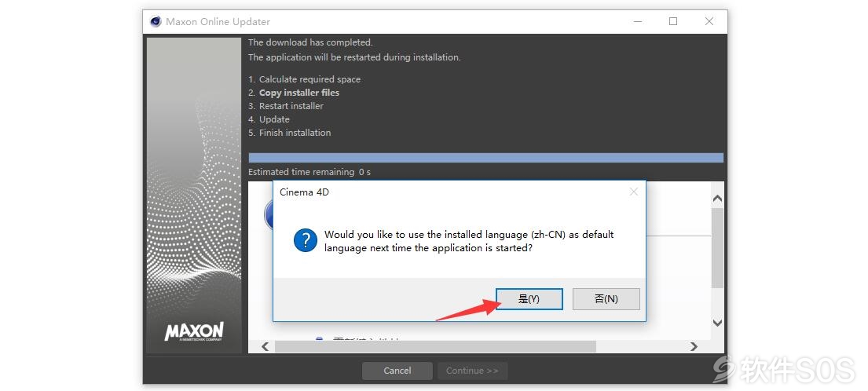
Task: Click the horizontal scrollbar thumb
Action: click(x=435, y=347)
